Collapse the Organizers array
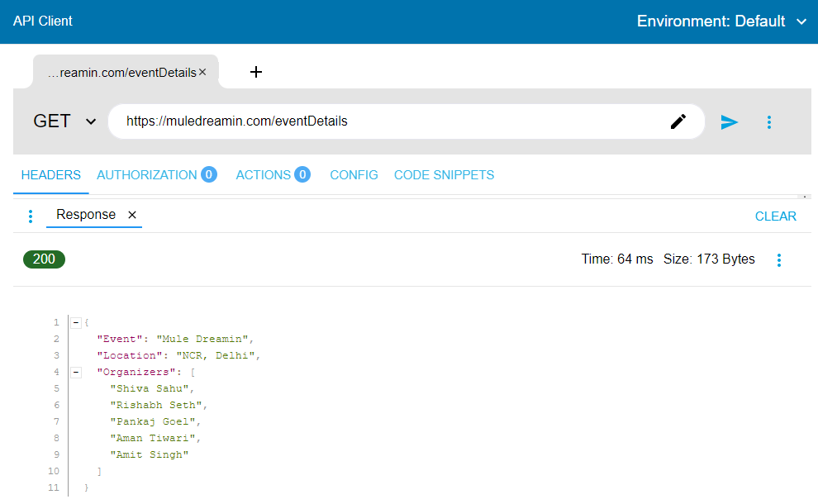The height and width of the screenshot is (504, 818). coord(76,372)
